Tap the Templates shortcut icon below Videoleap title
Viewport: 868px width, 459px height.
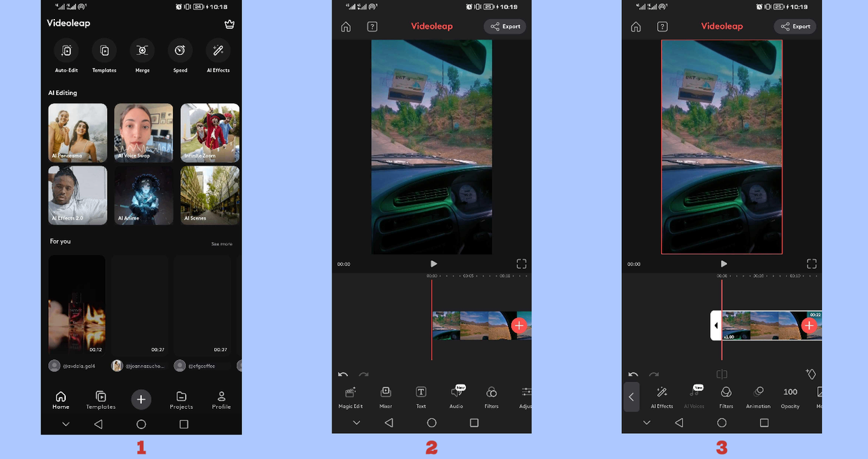(x=104, y=51)
